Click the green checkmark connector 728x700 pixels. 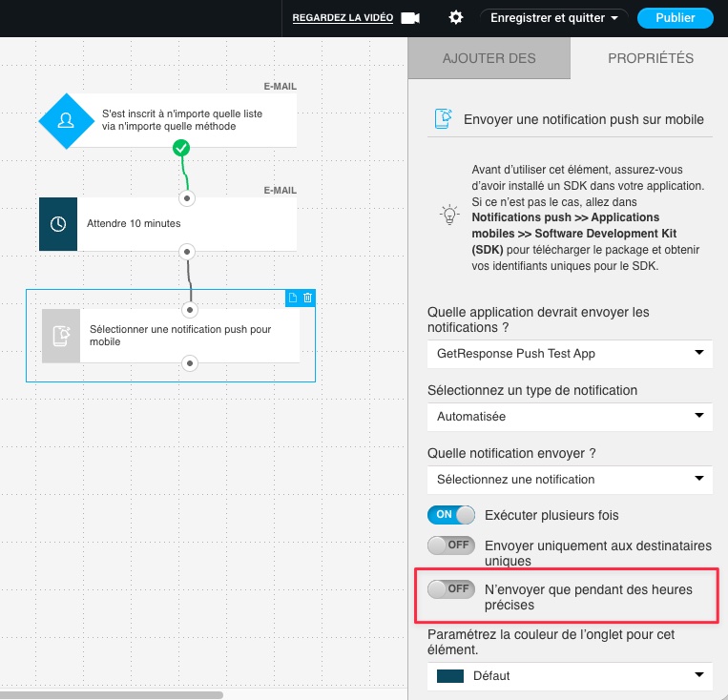tap(181, 148)
